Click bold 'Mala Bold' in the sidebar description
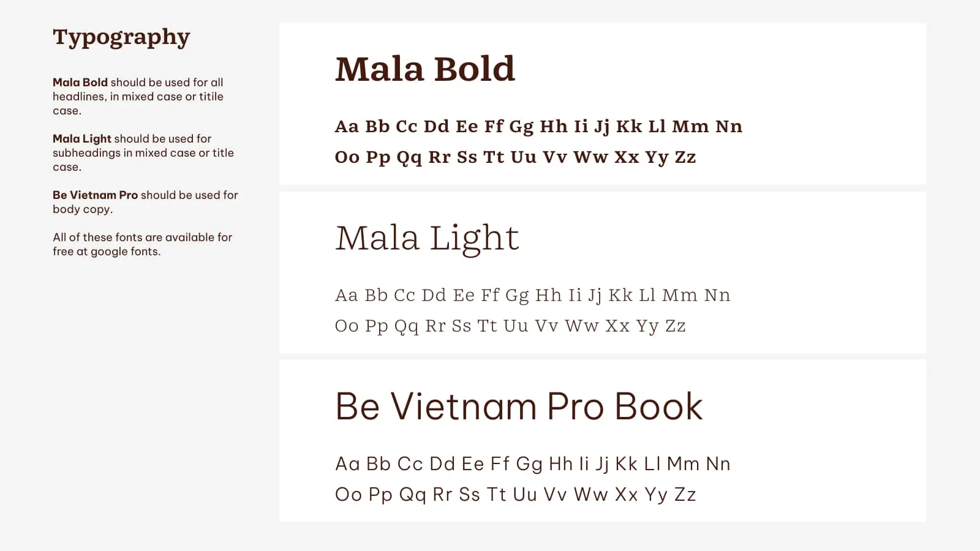The height and width of the screenshot is (551, 980). pyautogui.click(x=80, y=83)
